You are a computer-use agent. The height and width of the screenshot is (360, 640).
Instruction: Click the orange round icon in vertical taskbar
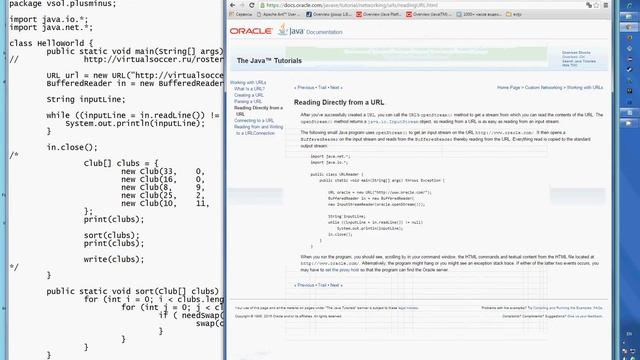[629, 38]
